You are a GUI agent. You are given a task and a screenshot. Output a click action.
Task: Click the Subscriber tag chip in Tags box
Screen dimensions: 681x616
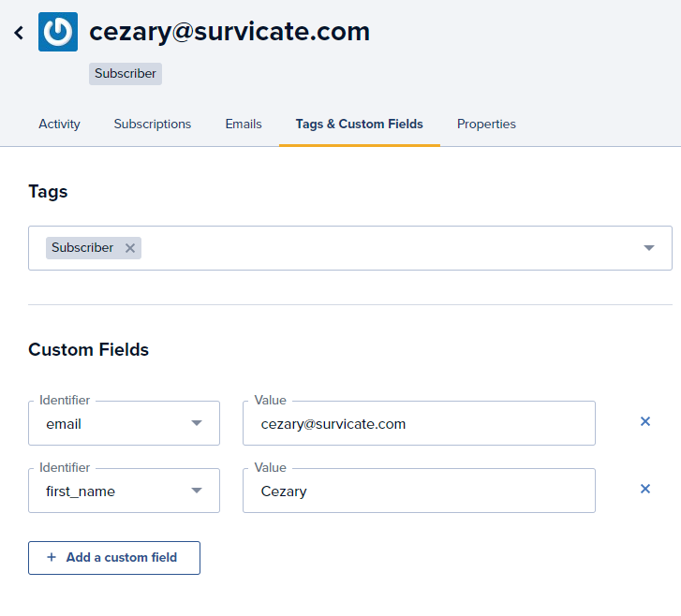82,248
